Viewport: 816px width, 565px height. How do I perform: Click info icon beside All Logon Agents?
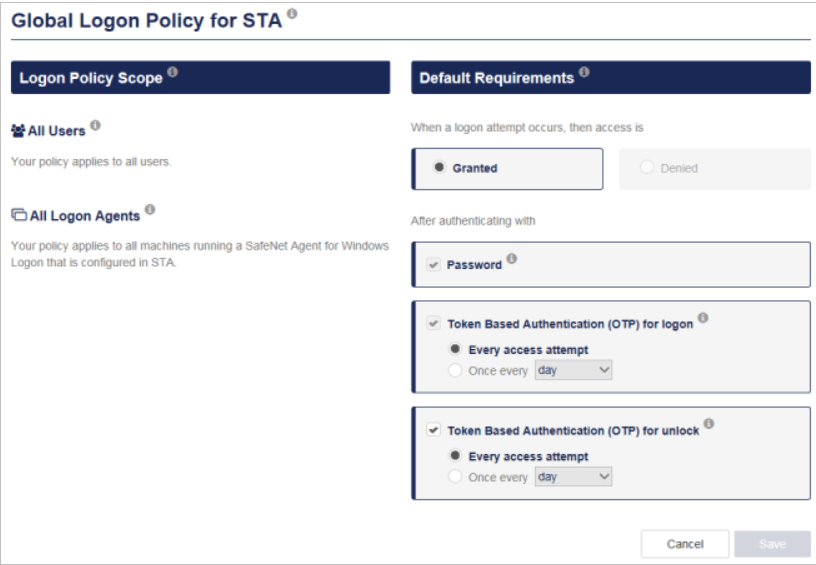point(150,209)
